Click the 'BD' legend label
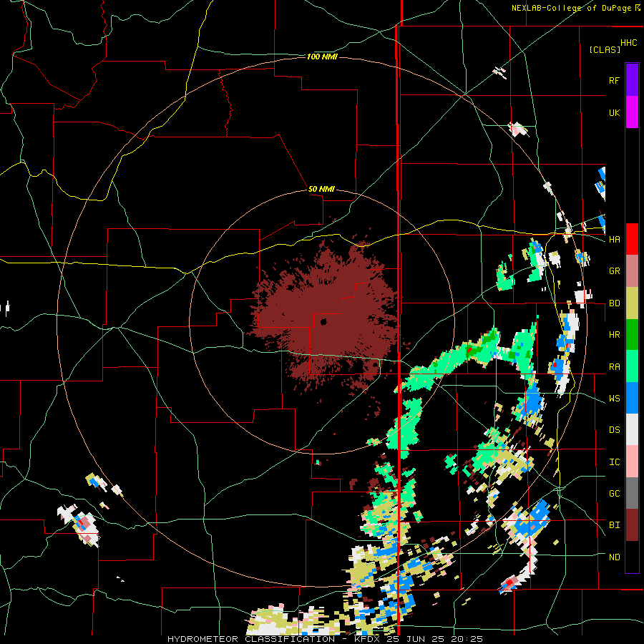Image resolution: width=644 pixels, height=644 pixels. tap(614, 303)
